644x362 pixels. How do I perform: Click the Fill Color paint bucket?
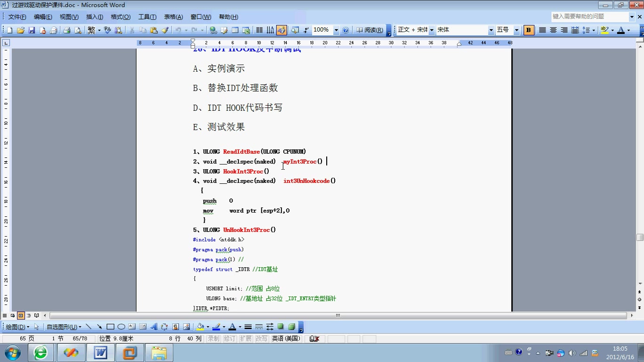(x=200, y=327)
